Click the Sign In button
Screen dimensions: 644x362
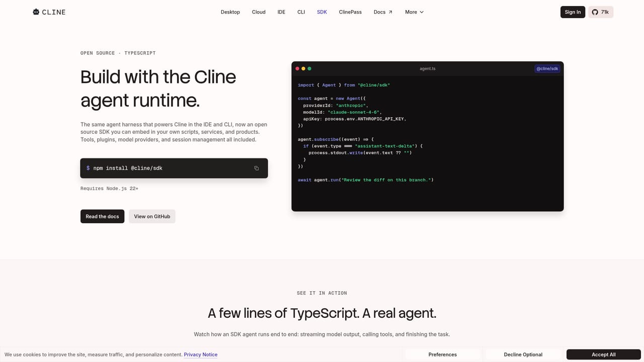coord(573,12)
